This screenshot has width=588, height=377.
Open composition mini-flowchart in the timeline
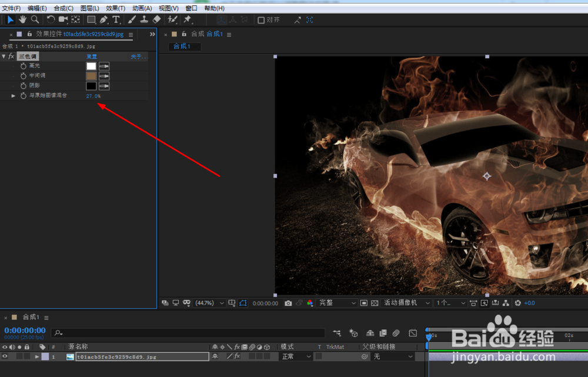click(x=337, y=333)
